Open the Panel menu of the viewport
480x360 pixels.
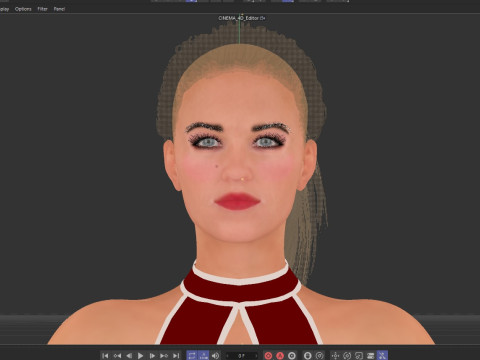click(59, 9)
